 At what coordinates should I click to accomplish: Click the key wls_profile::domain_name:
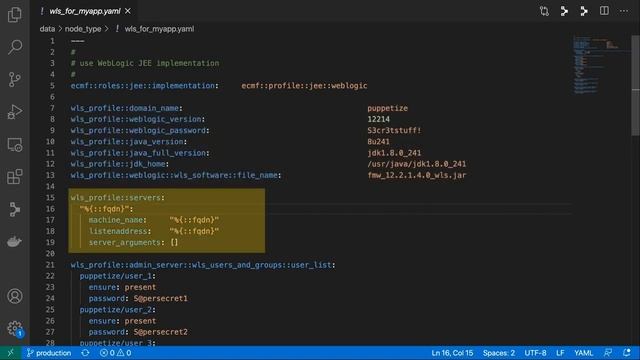pos(127,108)
